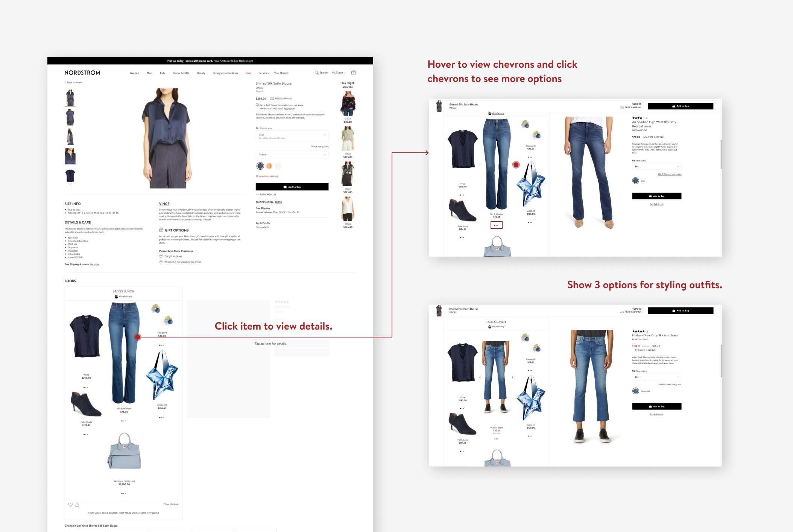Open the Coastal color dropdown
793x532 pixels.
(292, 155)
